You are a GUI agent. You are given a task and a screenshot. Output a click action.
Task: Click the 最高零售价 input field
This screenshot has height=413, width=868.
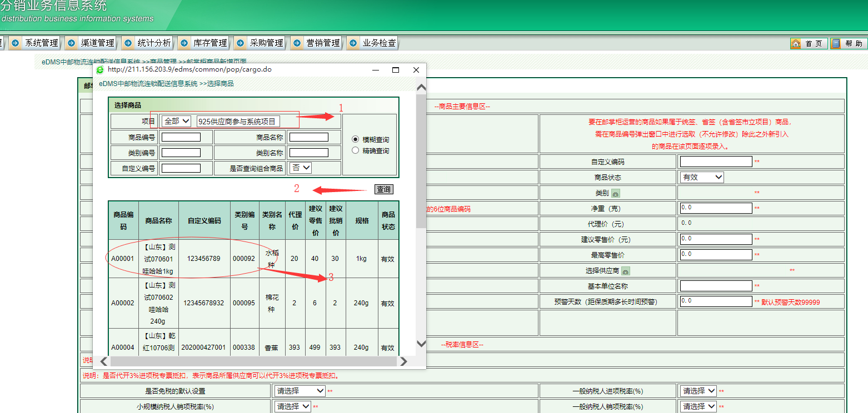pos(716,255)
